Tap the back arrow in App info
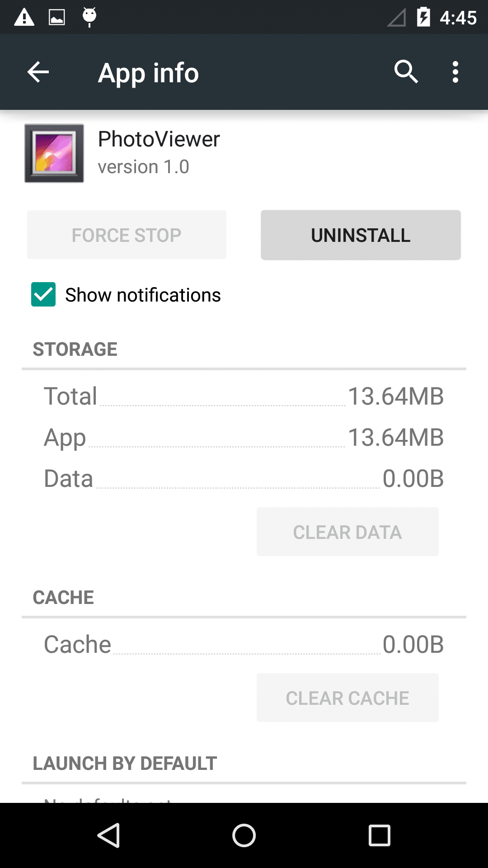 click(38, 72)
